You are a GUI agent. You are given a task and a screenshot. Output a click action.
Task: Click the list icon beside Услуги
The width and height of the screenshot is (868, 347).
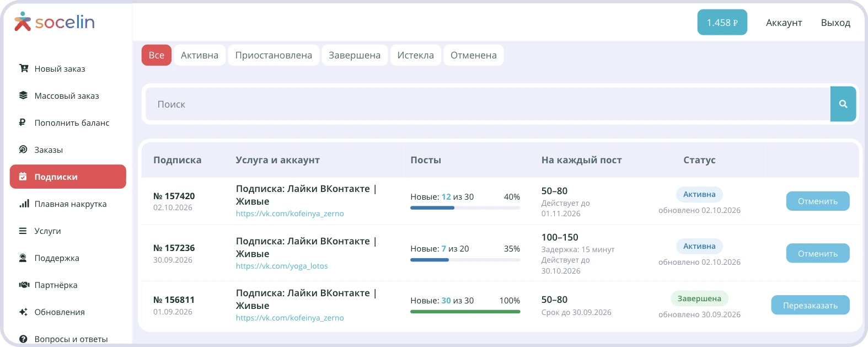click(x=23, y=231)
